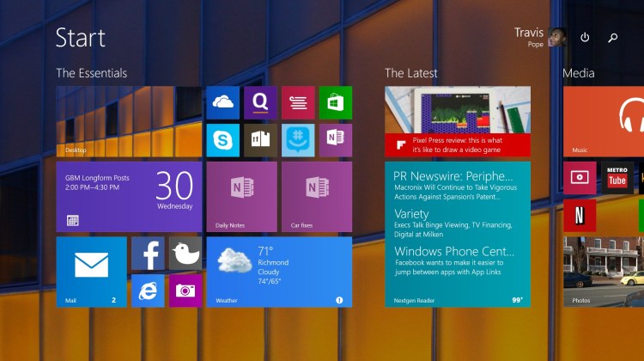Click the Mail unread count 2
The image size is (644, 361).
[x=113, y=301]
